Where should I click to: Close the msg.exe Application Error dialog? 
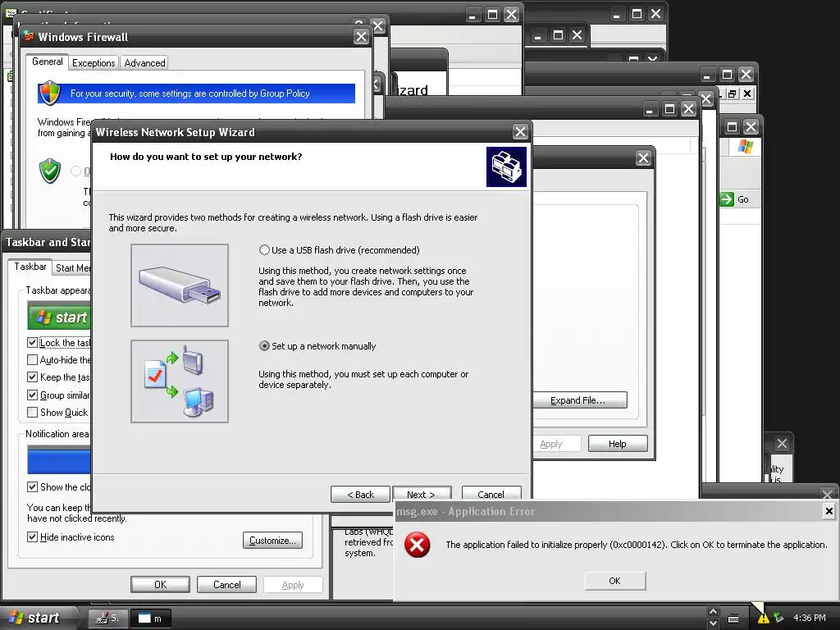pos(829,511)
